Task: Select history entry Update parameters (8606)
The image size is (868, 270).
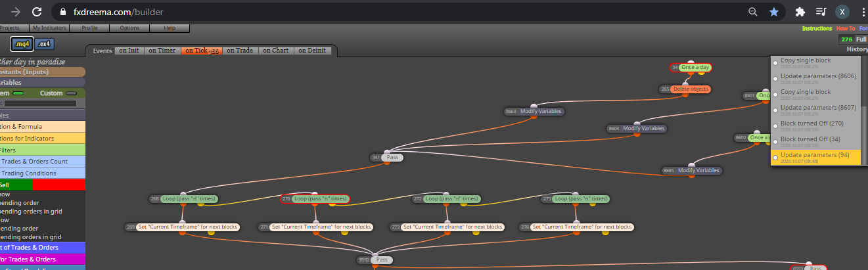Action: click(815, 79)
